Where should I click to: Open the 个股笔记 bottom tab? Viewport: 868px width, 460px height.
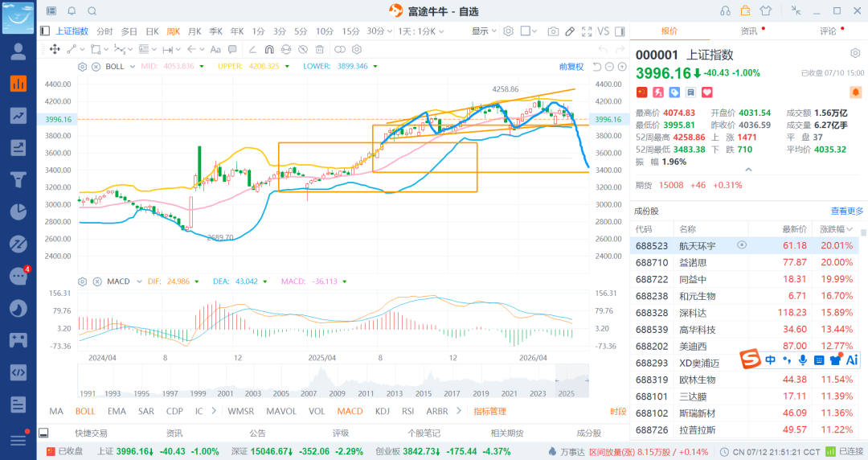click(424, 433)
